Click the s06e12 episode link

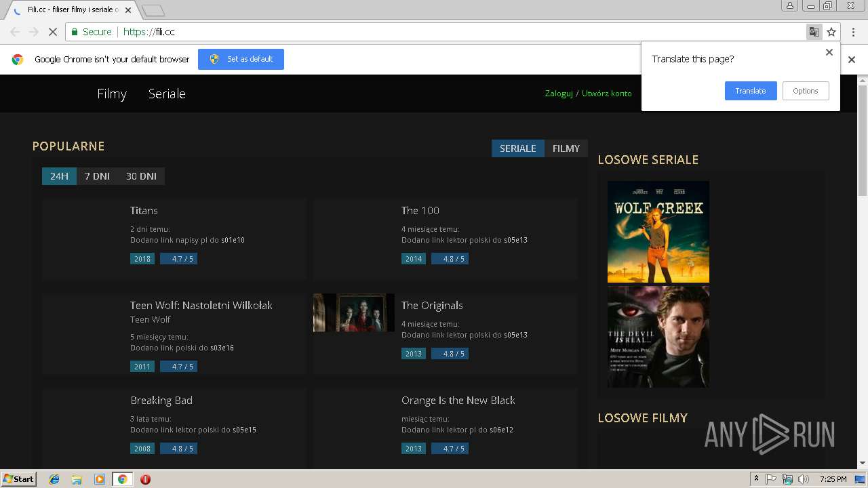[x=500, y=430]
